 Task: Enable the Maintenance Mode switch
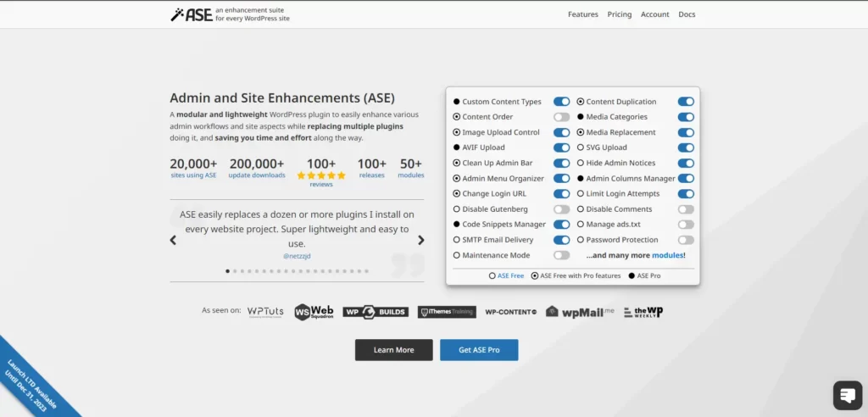tap(561, 255)
